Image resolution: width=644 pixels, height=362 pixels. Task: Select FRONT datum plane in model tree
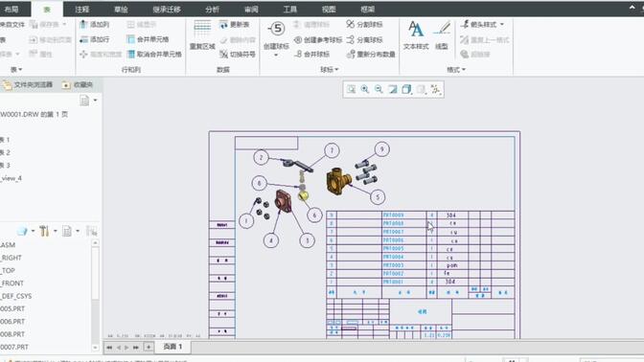(11, 283)
